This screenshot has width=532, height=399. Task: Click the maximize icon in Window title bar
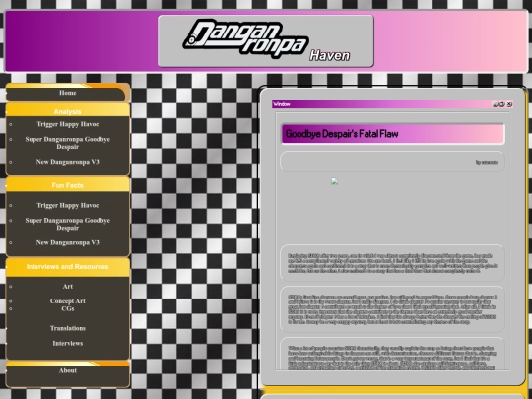click(502, 104)
